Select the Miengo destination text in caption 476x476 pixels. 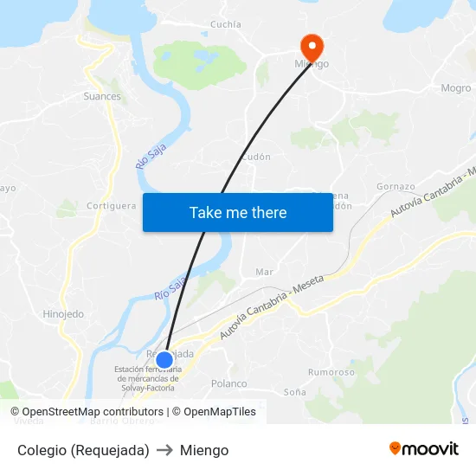pyautogui.click(x=204, y=450)
